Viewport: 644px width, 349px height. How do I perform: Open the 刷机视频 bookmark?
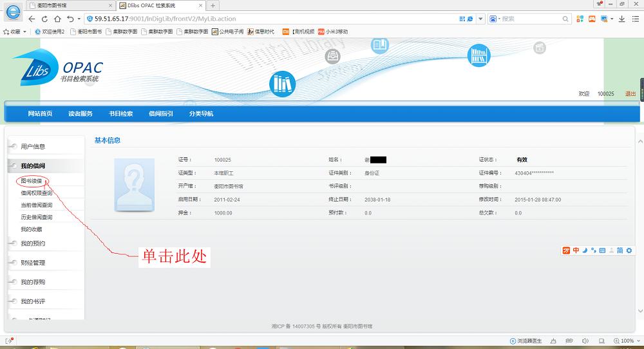299,32
